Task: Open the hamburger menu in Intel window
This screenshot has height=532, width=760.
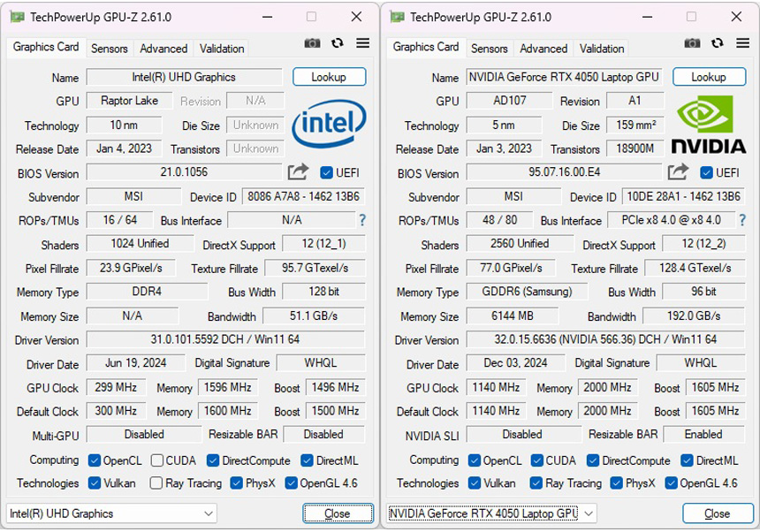Action: [x=362, y=43]
